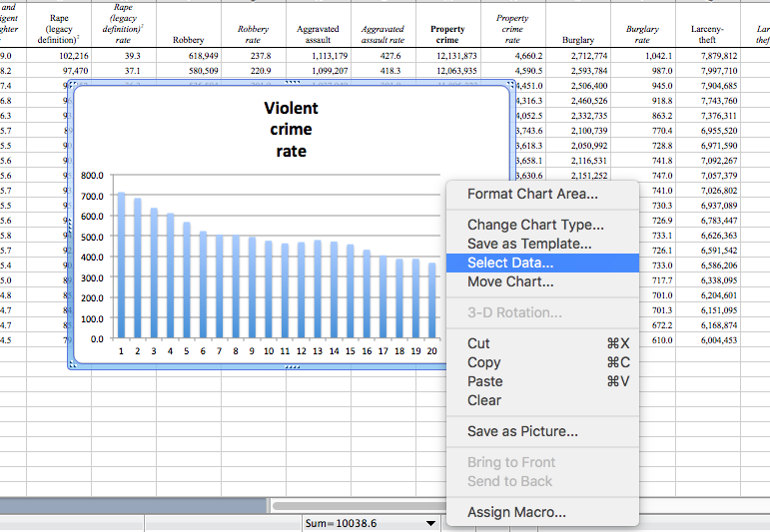Viewport: 770px width, 532px height.
Task: Select the Property crime column header cell
Action: point(447,34)
